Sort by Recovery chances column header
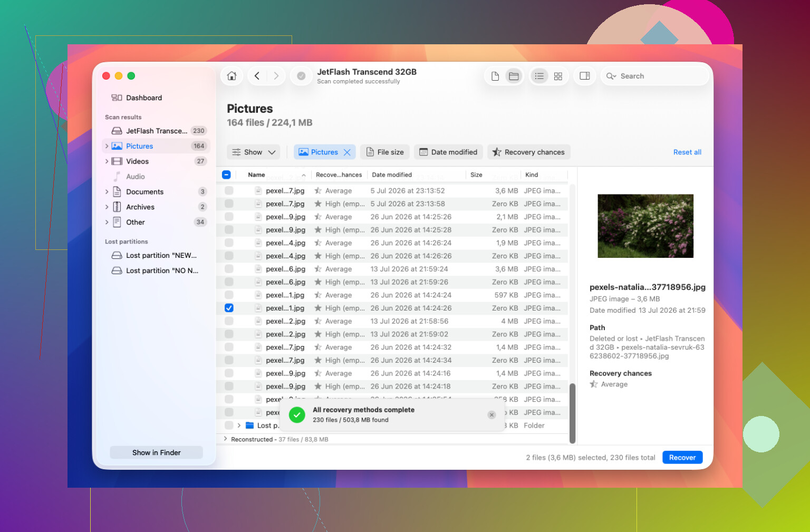 tap(339, 175)
